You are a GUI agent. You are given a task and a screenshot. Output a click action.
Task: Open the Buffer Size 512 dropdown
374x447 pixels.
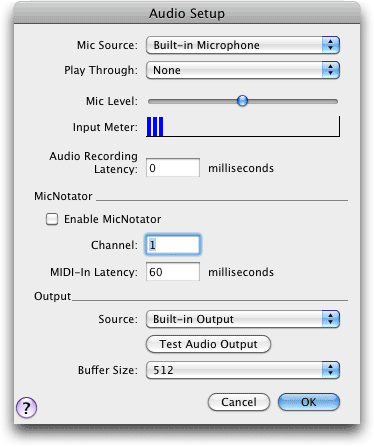pyautogui.click(x=243, y=370)
